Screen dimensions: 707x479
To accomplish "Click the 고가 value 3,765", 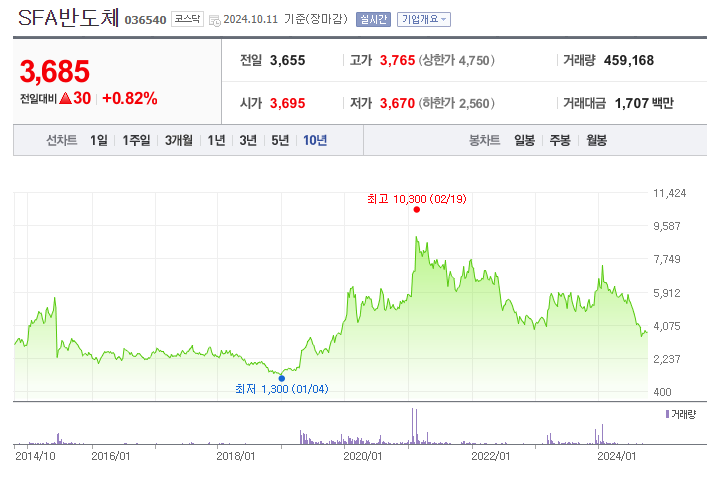I will [x=397, y=60].
